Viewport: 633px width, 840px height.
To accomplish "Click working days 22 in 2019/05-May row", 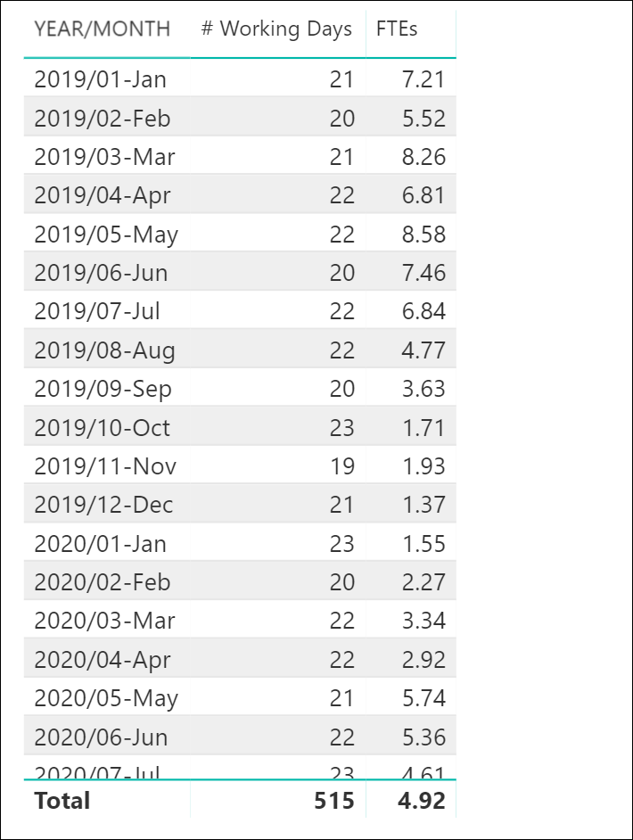I will (341, 235).
